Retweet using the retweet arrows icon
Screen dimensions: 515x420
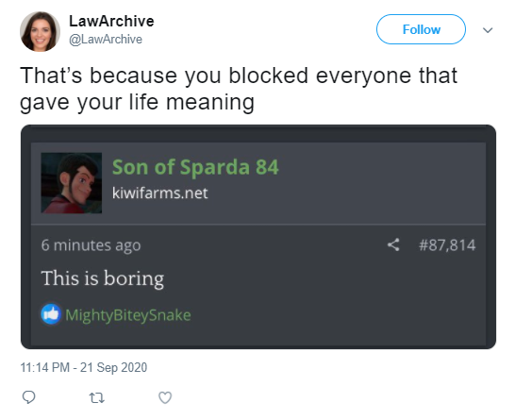click(x=97, y=398)
